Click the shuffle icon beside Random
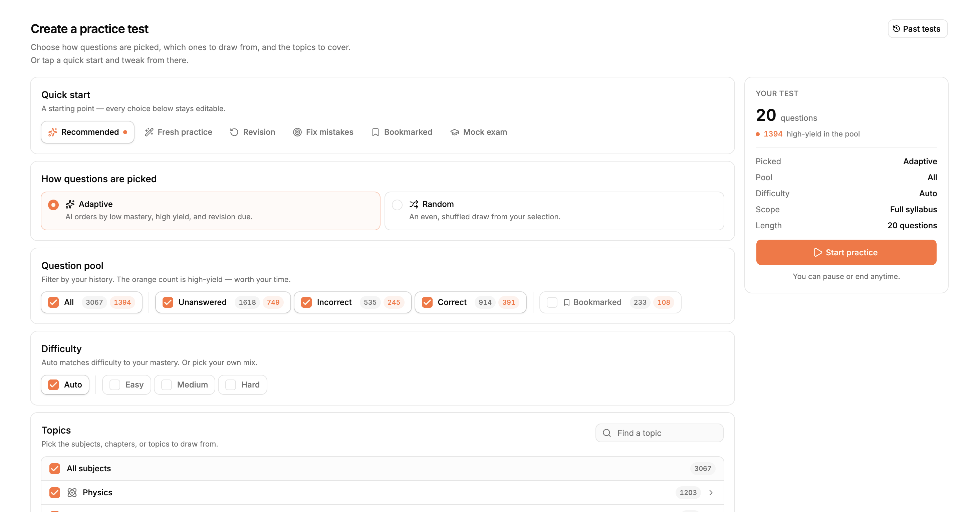Screen dimensions: 980x512 (x=414, y=204)
